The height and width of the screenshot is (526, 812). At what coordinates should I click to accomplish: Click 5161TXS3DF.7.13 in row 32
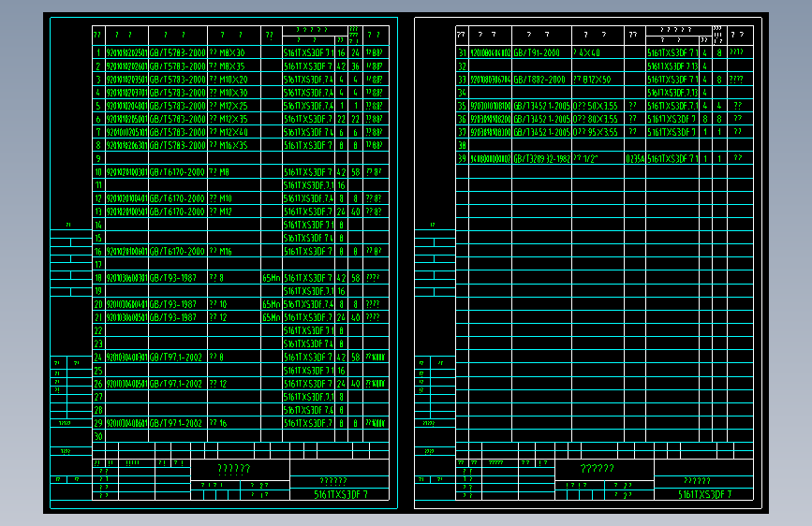pos(672,66)
